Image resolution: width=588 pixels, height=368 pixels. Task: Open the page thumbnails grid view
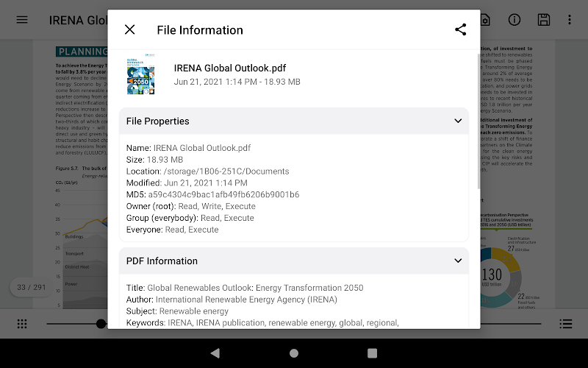tap(22, 324)
